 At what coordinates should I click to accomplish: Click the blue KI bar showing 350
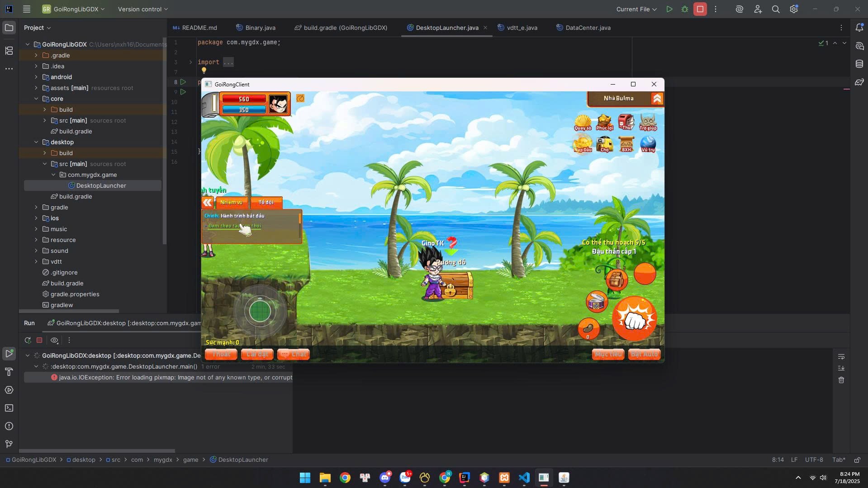[x=244, y=110]
